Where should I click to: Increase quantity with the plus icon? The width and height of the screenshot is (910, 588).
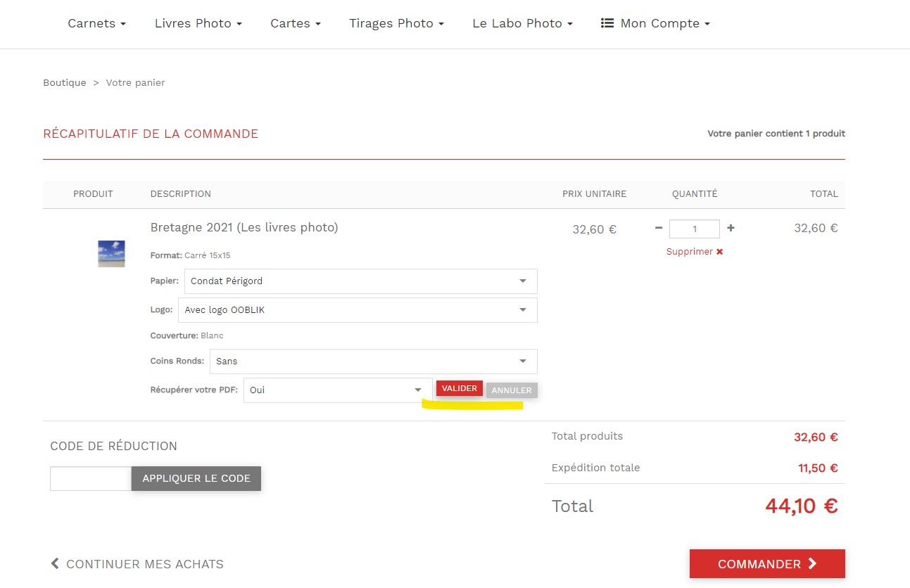click(731, 228)
